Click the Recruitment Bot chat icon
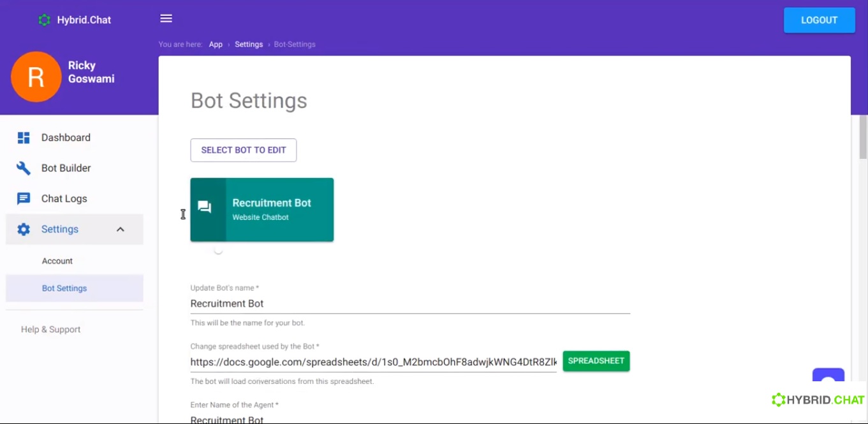The width and height of the screenshot is (868, 424). [204, 207]
